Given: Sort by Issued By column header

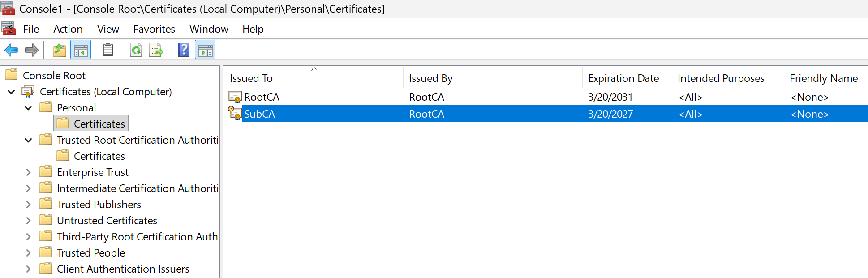Looking at the screenshot, I should (x=430, y=78).
